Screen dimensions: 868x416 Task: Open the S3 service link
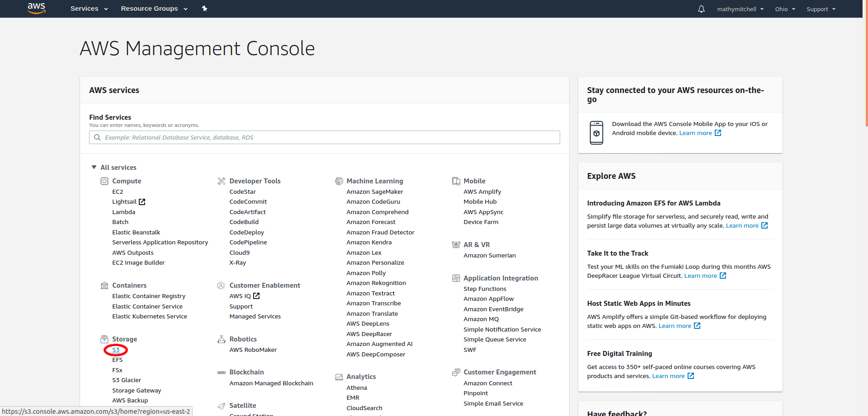[116, 350]
